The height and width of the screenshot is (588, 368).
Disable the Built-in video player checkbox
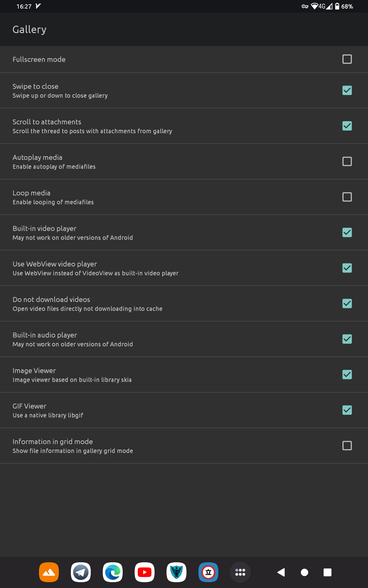pos(347,232)
